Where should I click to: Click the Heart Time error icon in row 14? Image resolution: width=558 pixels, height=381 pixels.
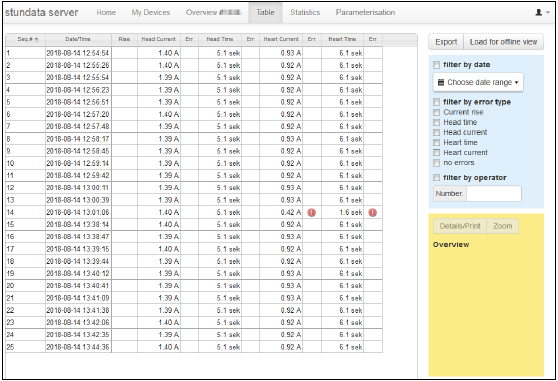(373, 212)
